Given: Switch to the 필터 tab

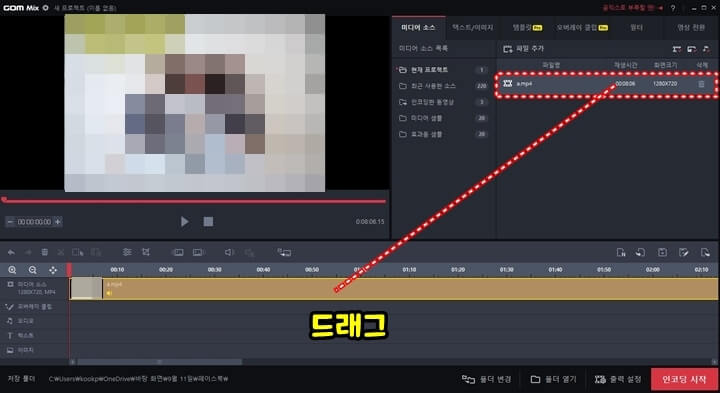Looking at the screenshot, I should tap(636, 28).
